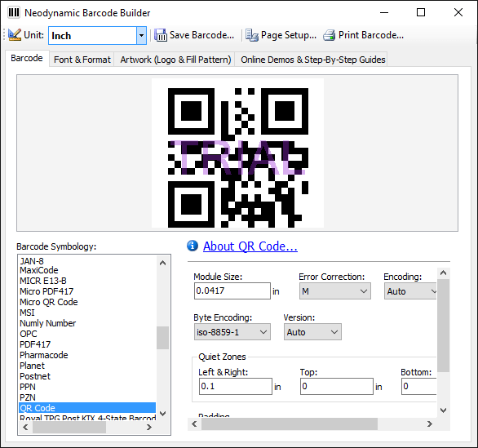Screen dimensions: 478x448
Task: Select QR Code symbology
Action: pyautogui.click(x=87, y=408)
